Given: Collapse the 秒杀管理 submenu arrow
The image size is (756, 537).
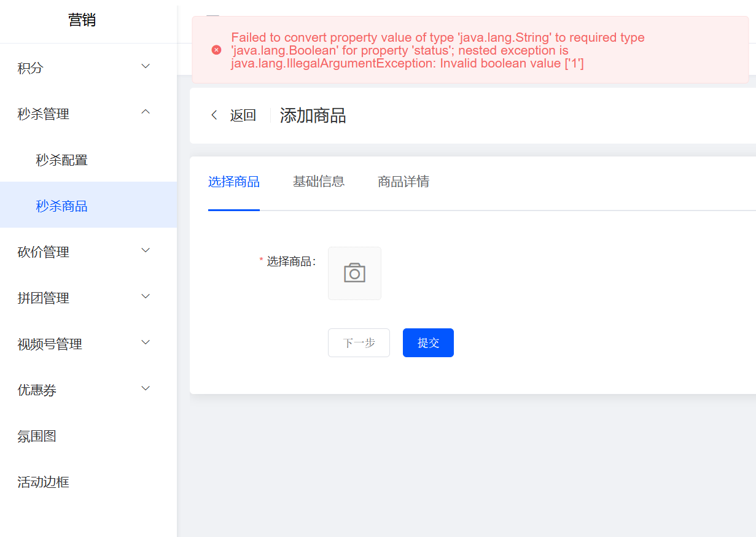Looking at the screenshot, I should (146, 112).
